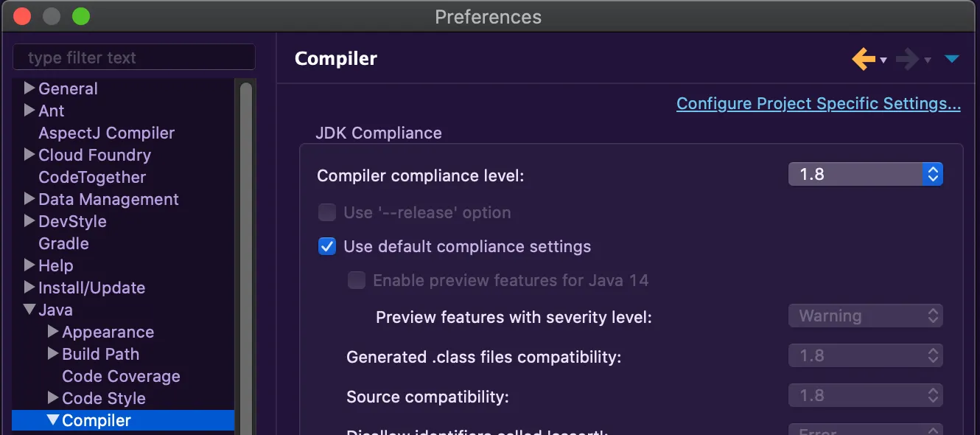Toggle Use default compliance settings checkbox
The image size is (980, 435).
(327, 246)
